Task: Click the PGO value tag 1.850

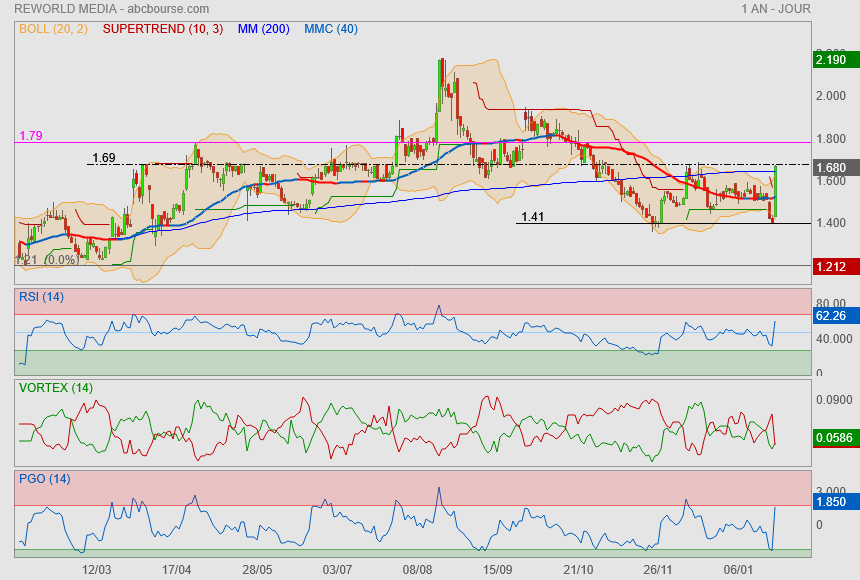Action: tap(832, 500)
